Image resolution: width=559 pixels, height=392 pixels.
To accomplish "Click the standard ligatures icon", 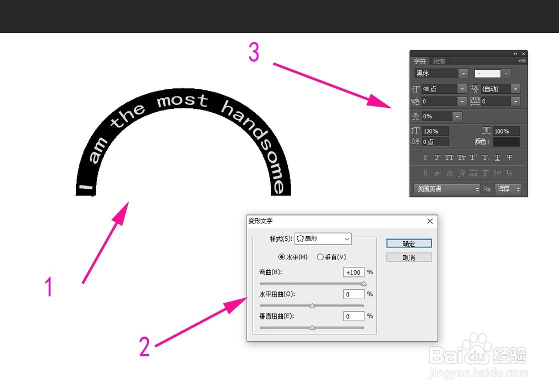I will coord(426,173).
